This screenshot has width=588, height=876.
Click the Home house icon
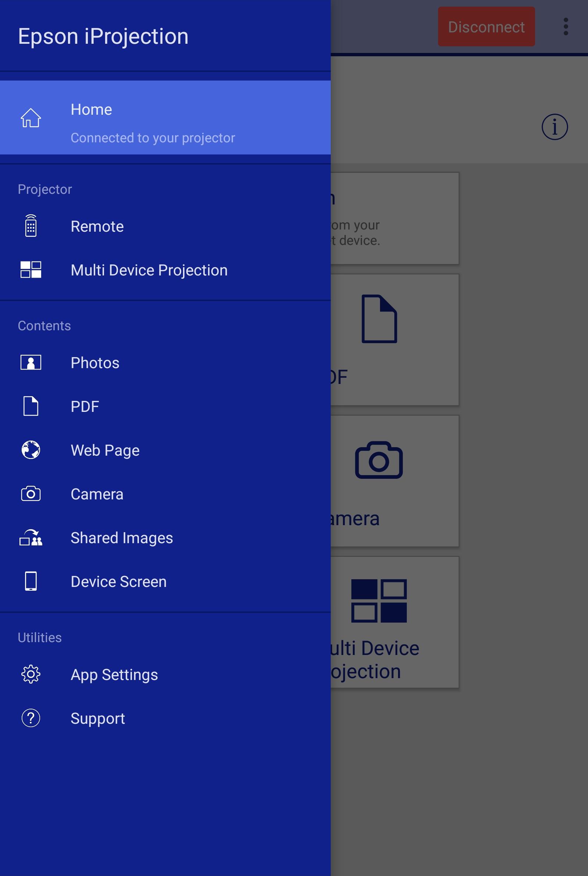click(31, 118)
